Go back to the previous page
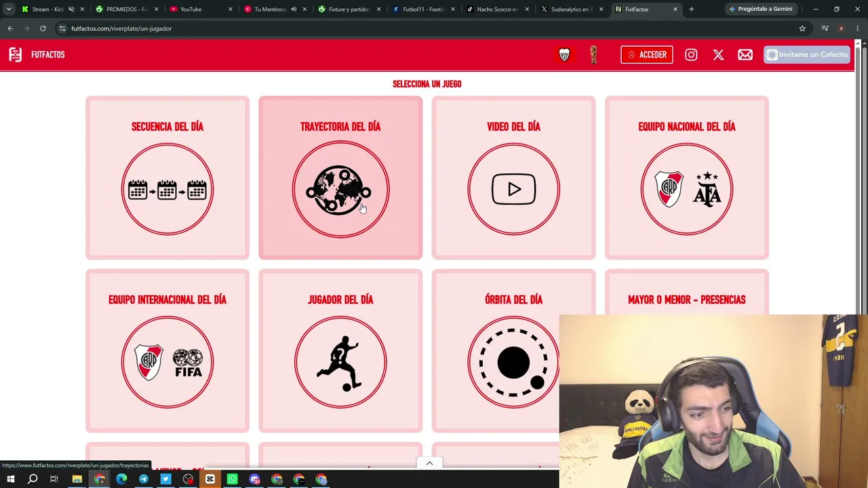 [x=10, y=28]
